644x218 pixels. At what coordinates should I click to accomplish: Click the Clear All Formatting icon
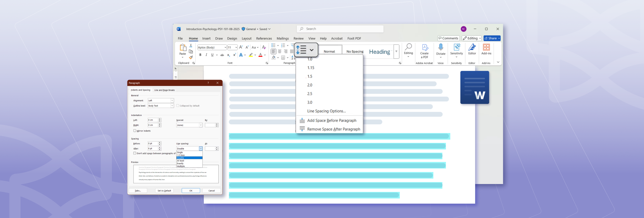coord(264,47)
